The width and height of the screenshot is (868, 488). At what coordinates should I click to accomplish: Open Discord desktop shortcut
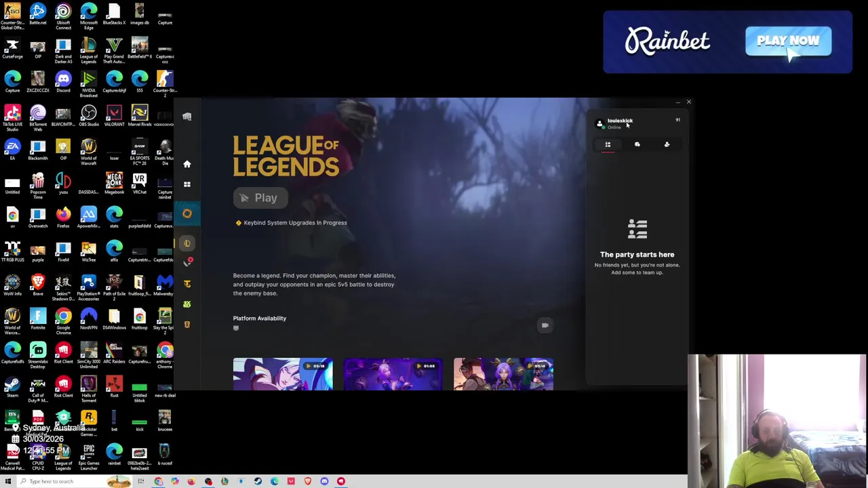coord(63,82)
